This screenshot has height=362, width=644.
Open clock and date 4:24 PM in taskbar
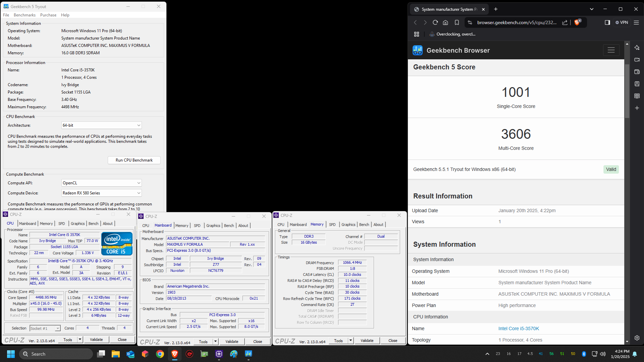pyautogui.click(x=620, y=354)
